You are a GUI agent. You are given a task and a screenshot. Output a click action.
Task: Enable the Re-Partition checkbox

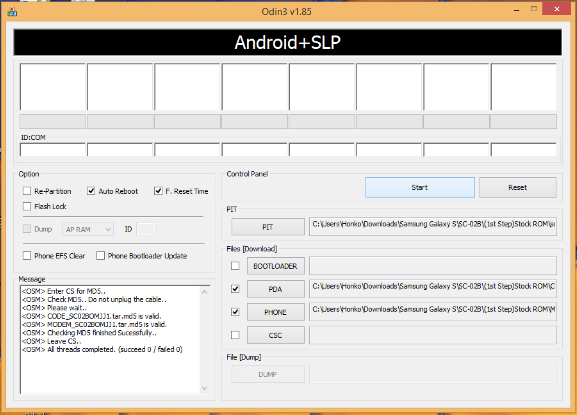point(27,191)
